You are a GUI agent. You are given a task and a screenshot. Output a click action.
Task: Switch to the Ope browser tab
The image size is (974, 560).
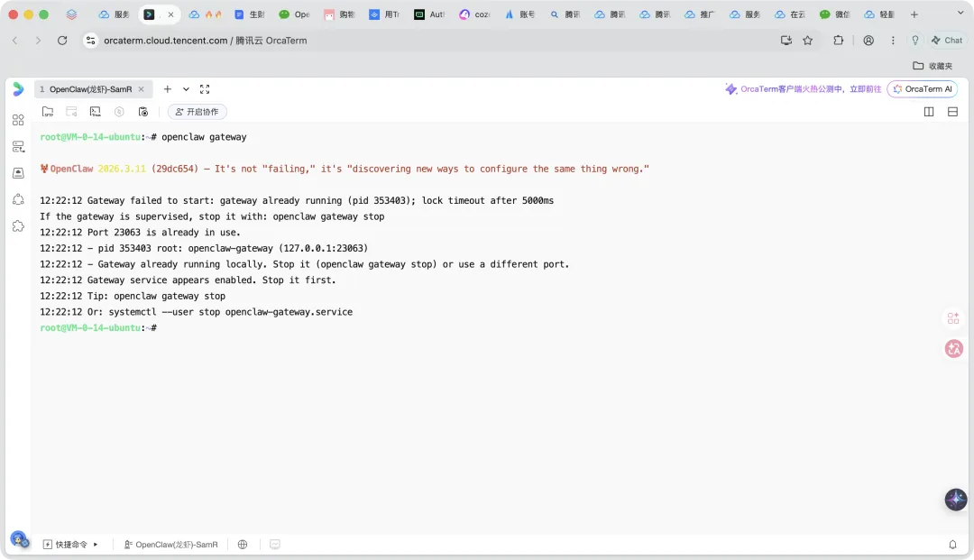coord(294,14)
